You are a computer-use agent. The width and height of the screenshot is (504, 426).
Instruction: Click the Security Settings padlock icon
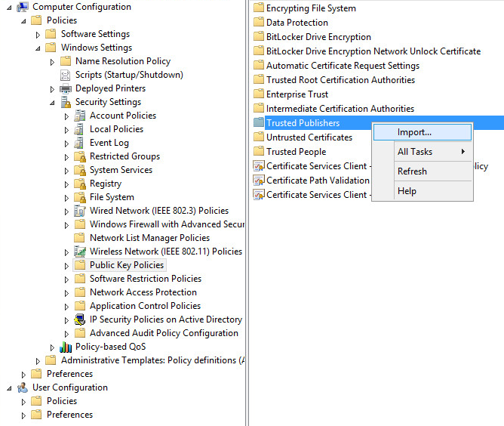[66, 102]
